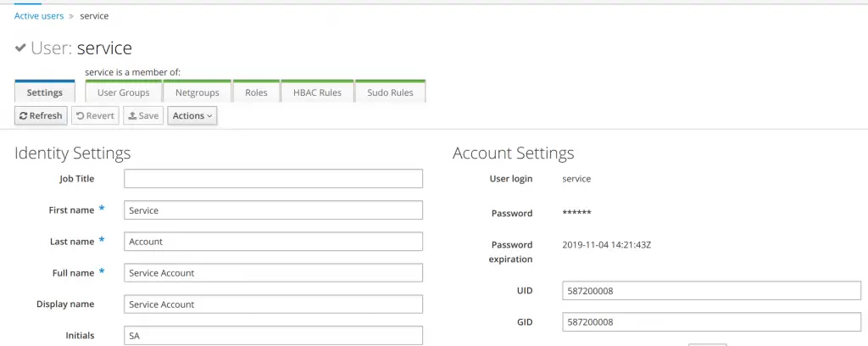This screenshot has width=868, height=346.
Task: Select the password expiration date text
Action: 606,245
